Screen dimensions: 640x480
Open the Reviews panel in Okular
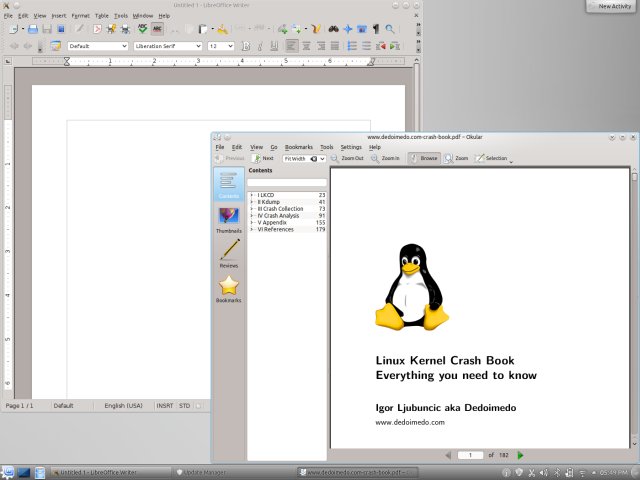click(x=228, y=254)
